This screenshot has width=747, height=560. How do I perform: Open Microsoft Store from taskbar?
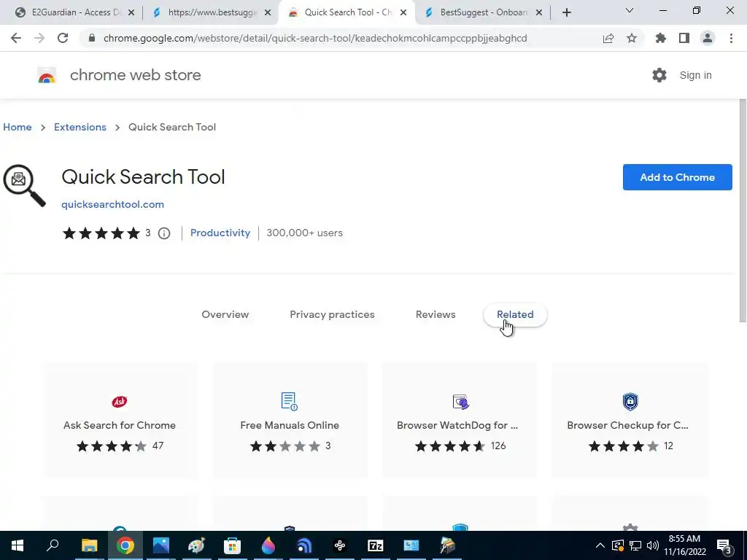232,545
